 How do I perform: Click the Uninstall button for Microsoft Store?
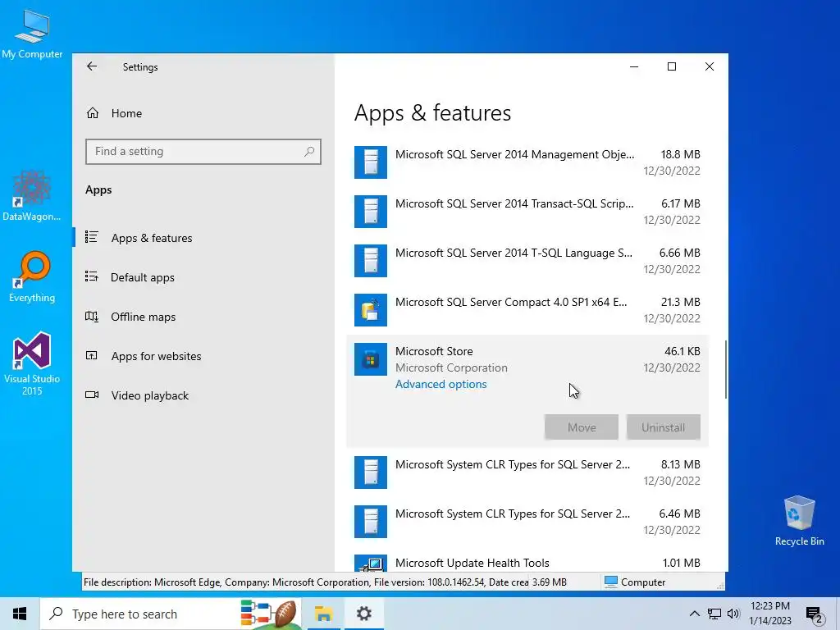(x=663, y=427)
